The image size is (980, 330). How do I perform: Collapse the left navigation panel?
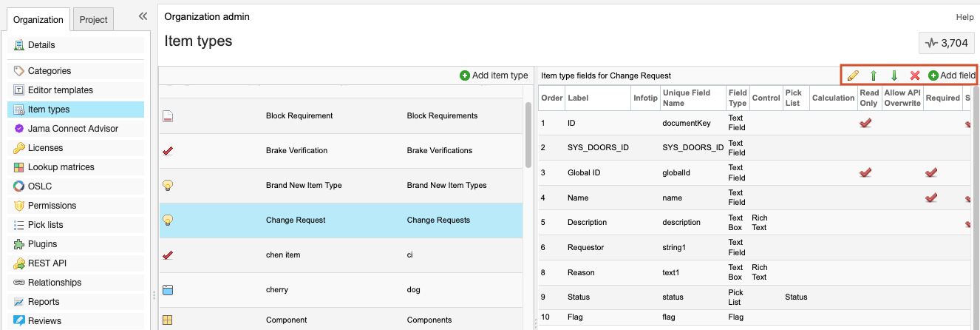(x=143, y=16)
